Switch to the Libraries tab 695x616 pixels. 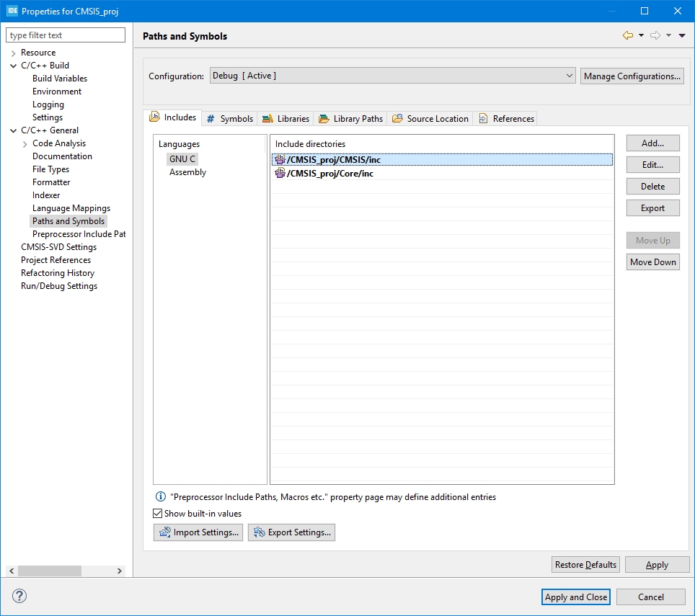click(285, 119)
